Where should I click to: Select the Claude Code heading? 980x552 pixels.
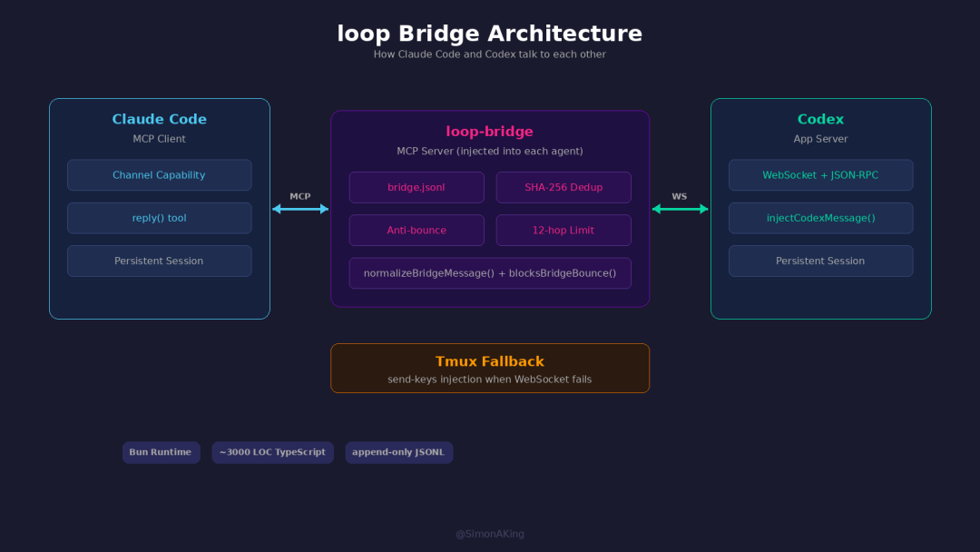[160, 119]
